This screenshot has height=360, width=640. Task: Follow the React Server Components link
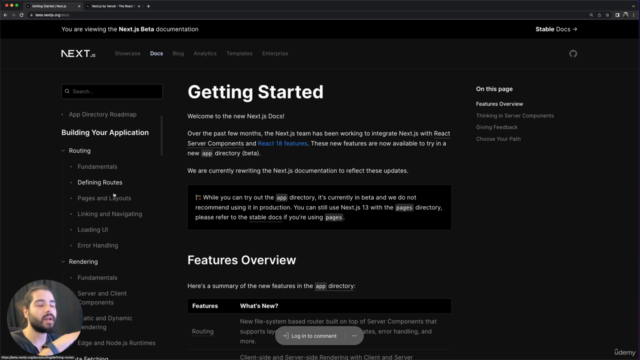click(318, 138)
